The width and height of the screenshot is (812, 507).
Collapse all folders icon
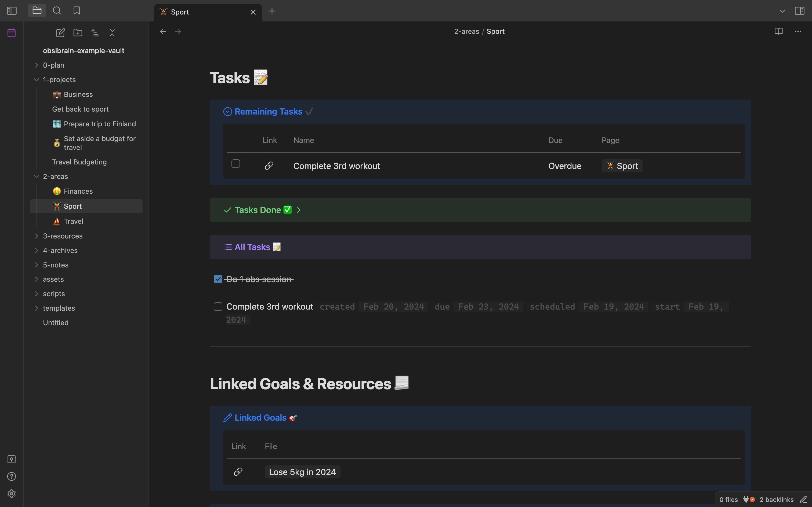(113, 33)
